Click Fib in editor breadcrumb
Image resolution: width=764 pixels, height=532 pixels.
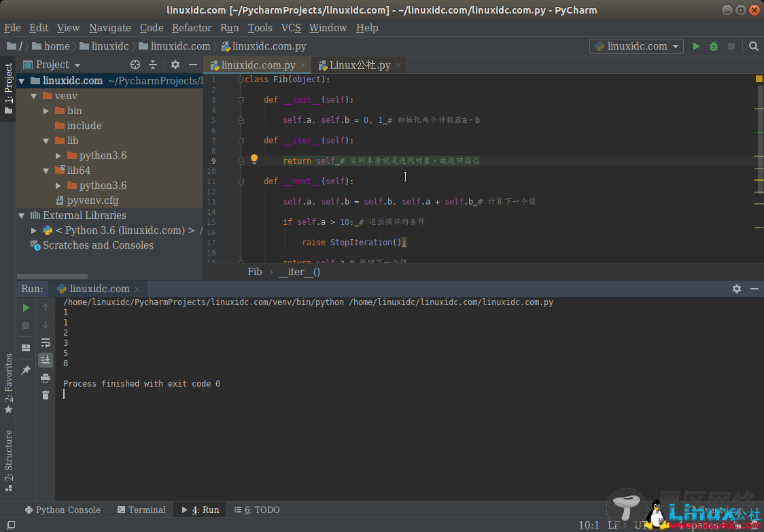point(254,272)
